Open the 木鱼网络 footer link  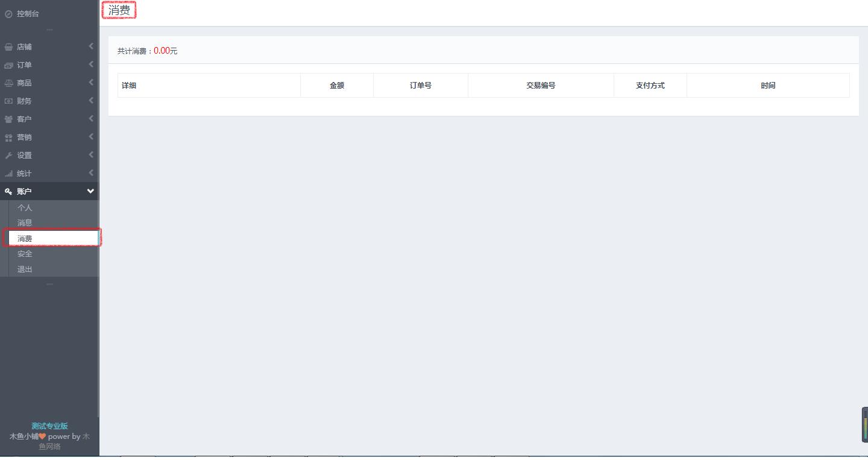click(51, 447)
